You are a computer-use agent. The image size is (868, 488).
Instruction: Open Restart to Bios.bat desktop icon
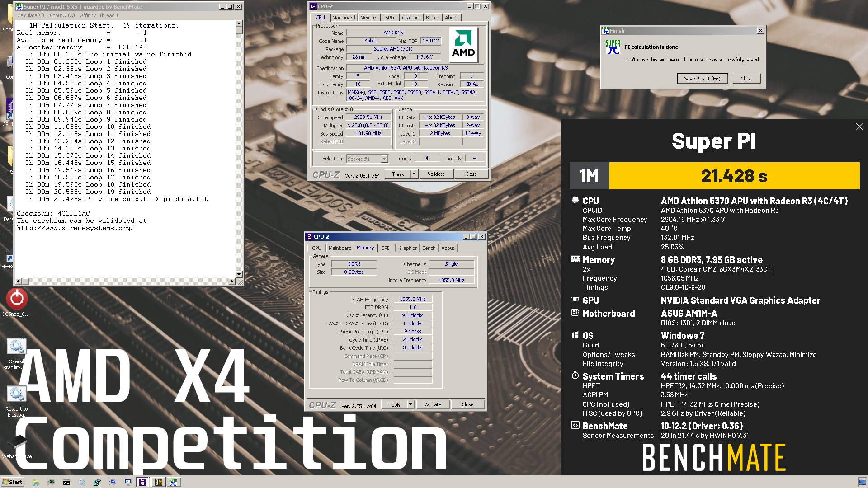tap(17, 394)
